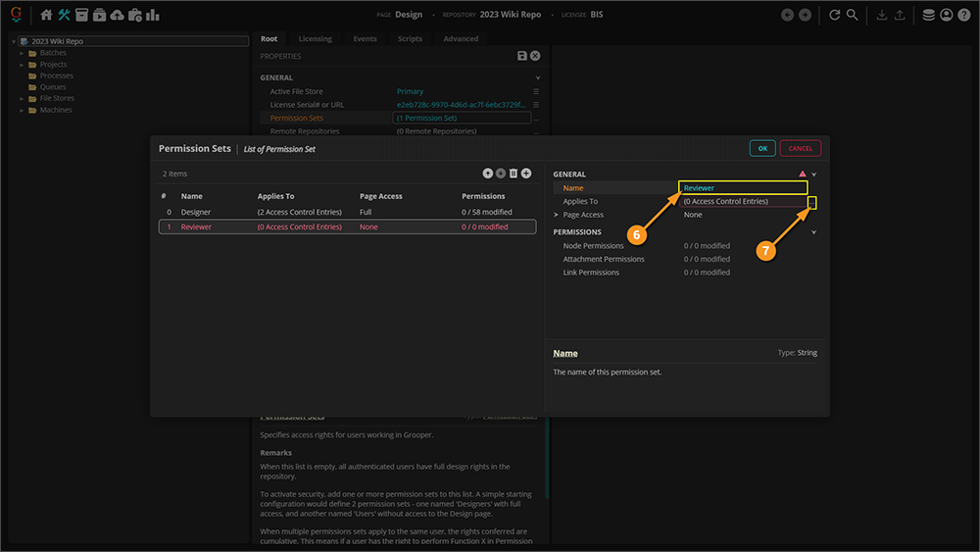Click the help question mark icon
The width and height of the screenshot is (980, 552).
(x=963, y=15)
